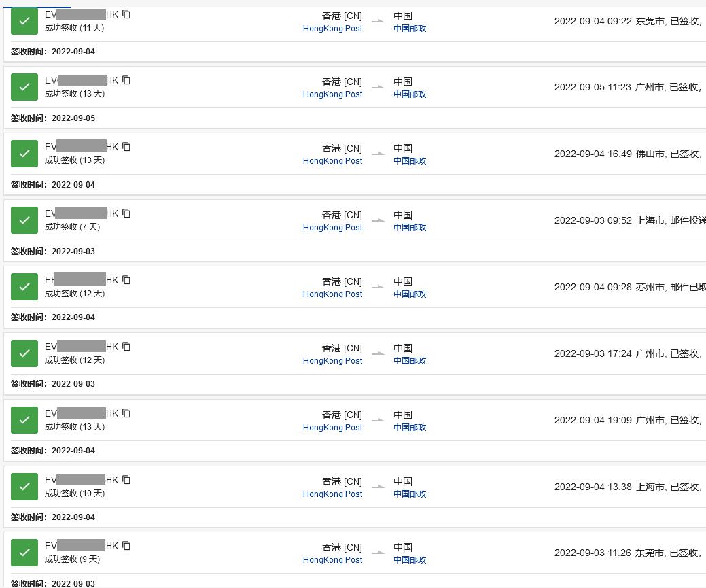
Task: Copy the EB-prefixed tracking number
Action: click(x=126, y=280)
